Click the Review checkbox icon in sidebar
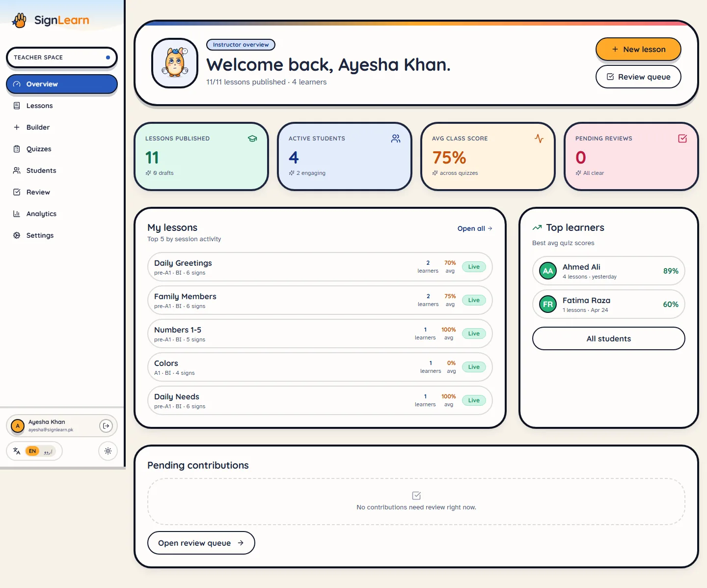 pyautogui.click(x=17, y=192)
